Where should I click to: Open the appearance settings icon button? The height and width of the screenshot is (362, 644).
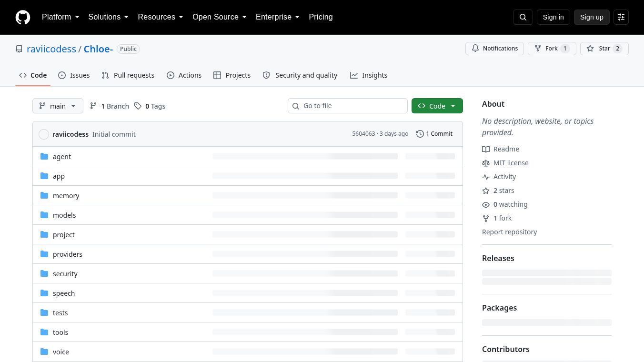click(x=621, y=17)
